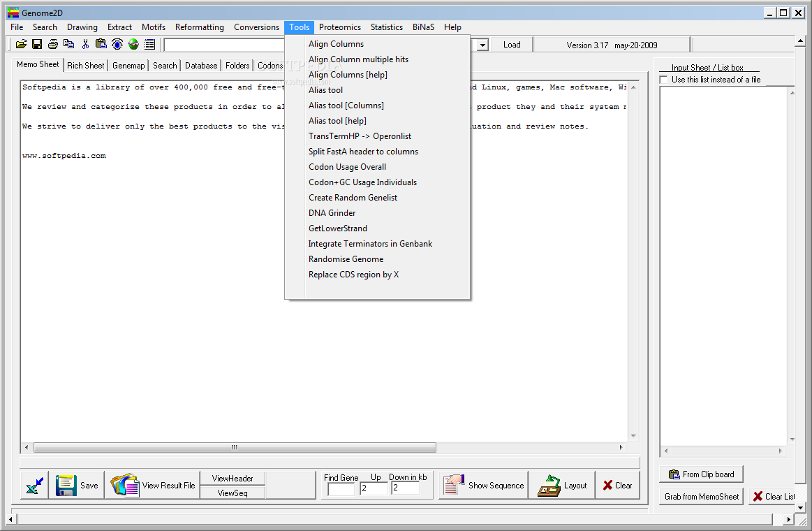The height and width of the screenshot is (531, 812).
Task: Click the list sheet toolbar icon
Action: pyautogui.click(x=149, y=45)
